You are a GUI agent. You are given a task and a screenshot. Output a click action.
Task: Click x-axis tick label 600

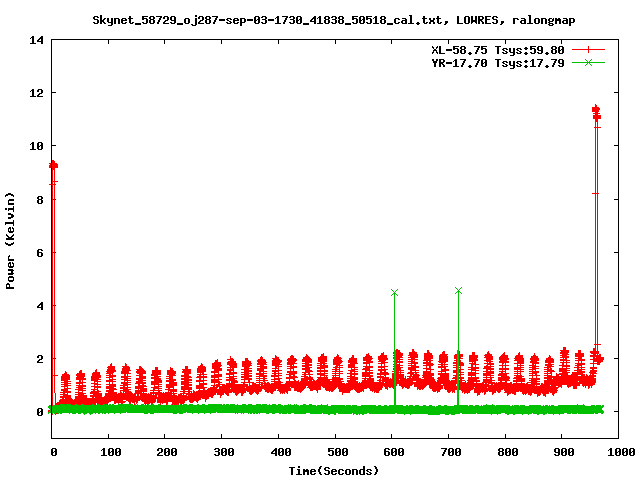pos(394,452)
